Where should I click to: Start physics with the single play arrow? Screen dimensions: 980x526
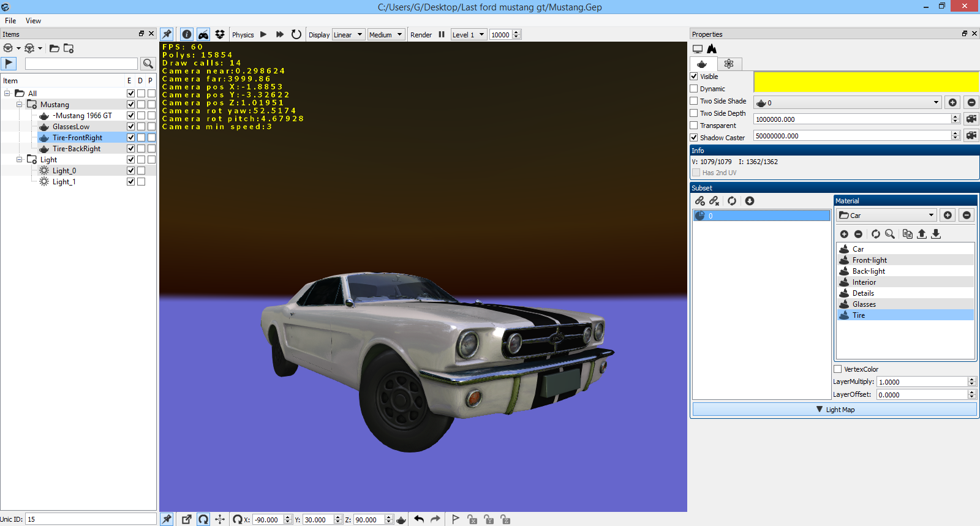263,34
